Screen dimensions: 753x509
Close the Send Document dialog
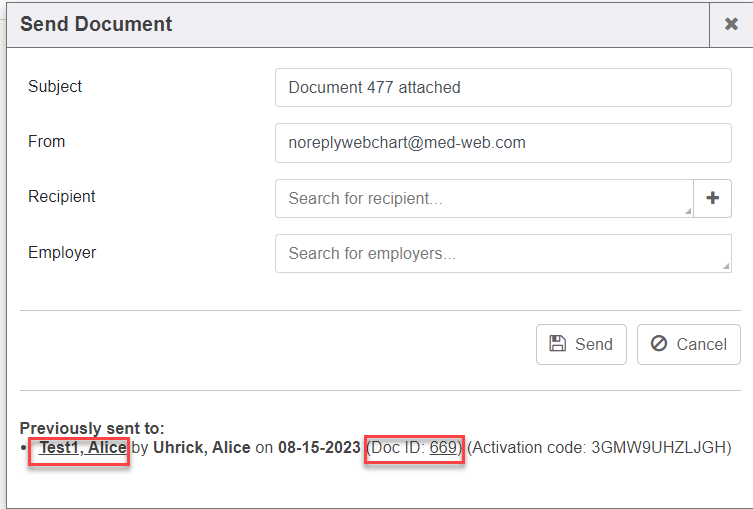[731, 24]
